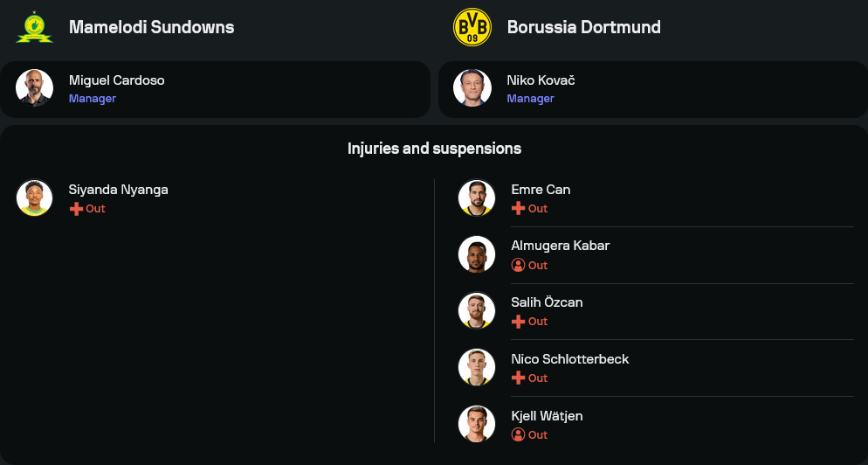Click Almugera Kabar's suspension person icon
Screen dimensions: 868x465
518,265
